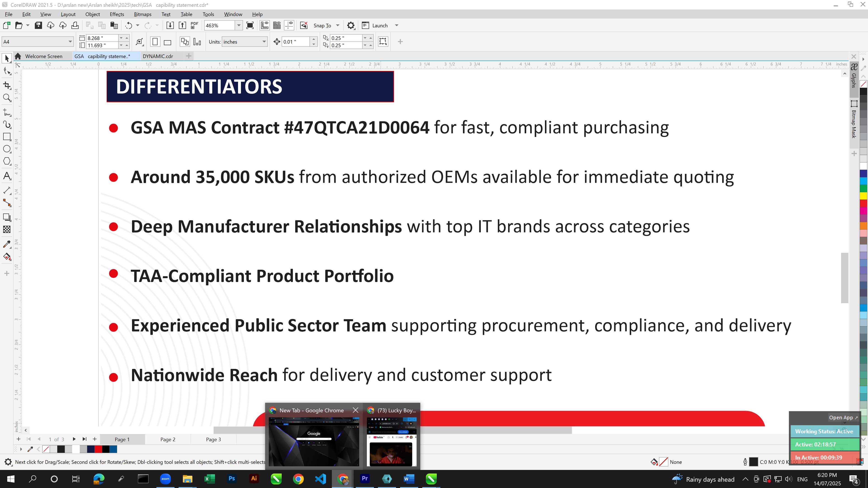Toggle Show guidelines button
The width and height of the screenshot is (868, 488).
pos(289,26)
